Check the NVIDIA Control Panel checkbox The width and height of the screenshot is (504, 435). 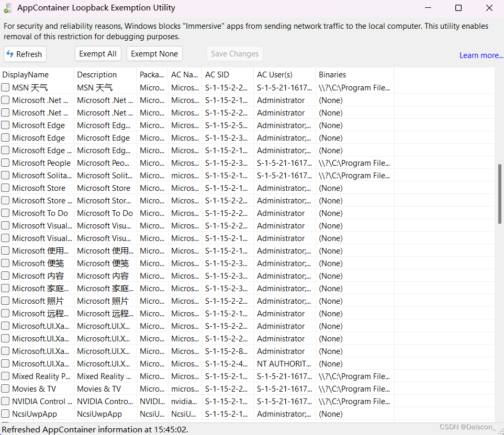pyautogui.click(x=5, y=401)
